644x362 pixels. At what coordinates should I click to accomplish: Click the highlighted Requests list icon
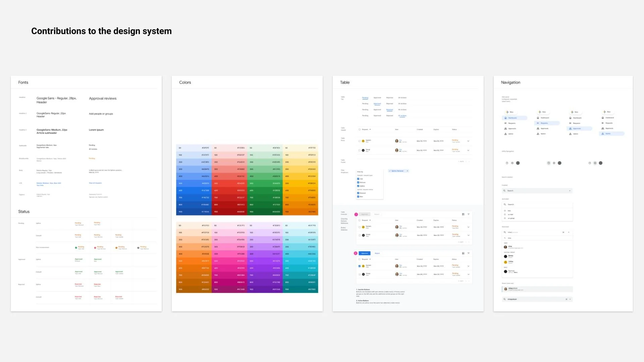pos(538,123)
